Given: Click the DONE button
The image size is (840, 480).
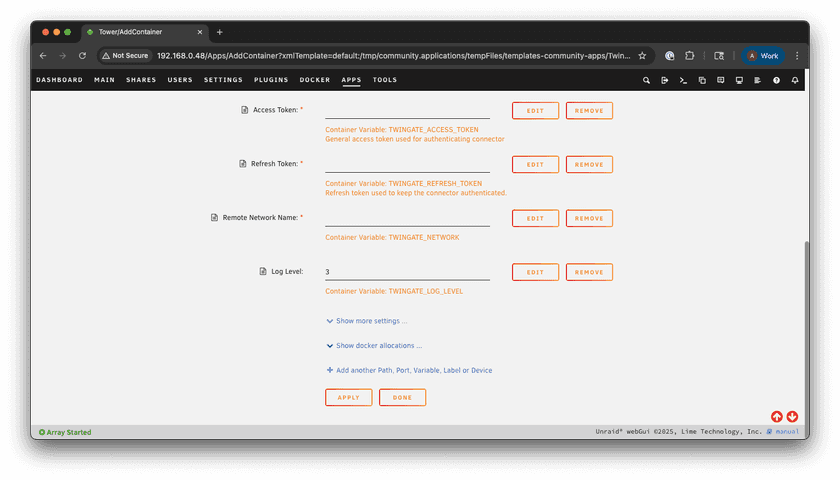Looking at the screenshot, I should click(402, 398).
